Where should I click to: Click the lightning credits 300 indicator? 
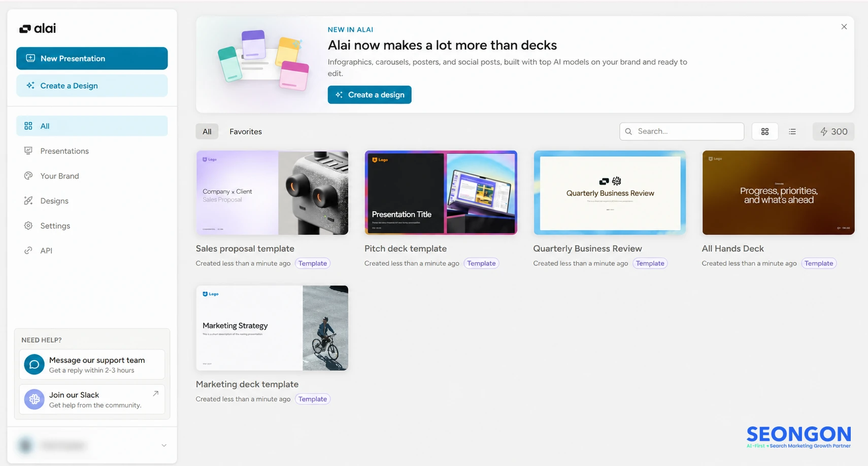click(x=833, y=131)
